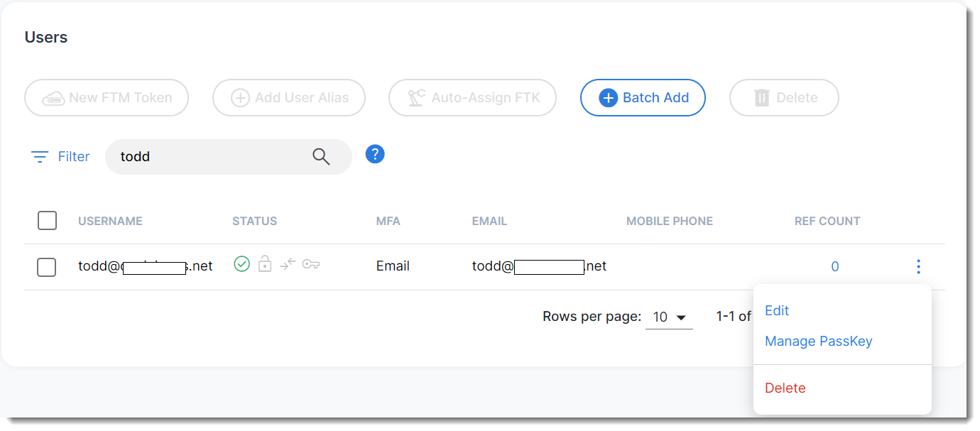This screenshot has height=431, width=980.
Task: Select the red Delete menu entry
Action: coord(785,388)
